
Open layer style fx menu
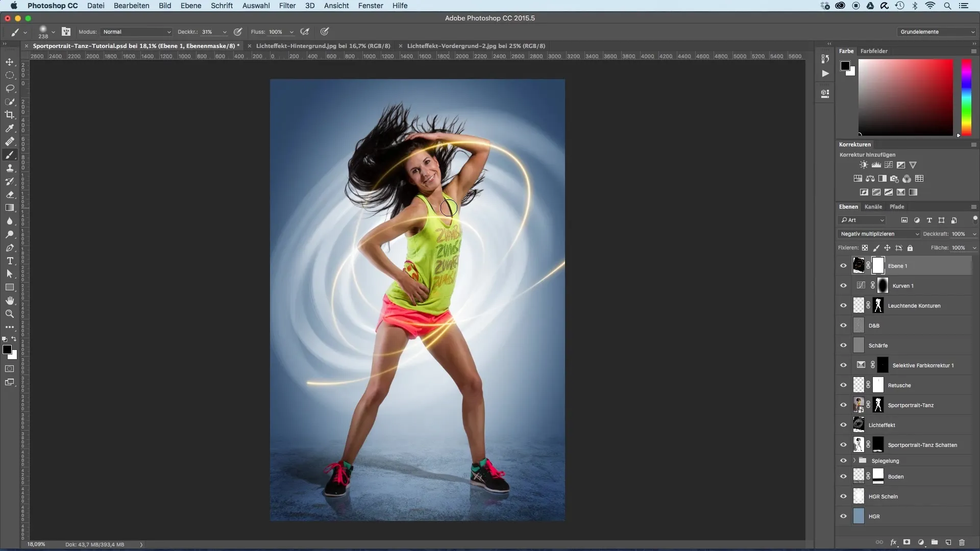coord(893,542)
